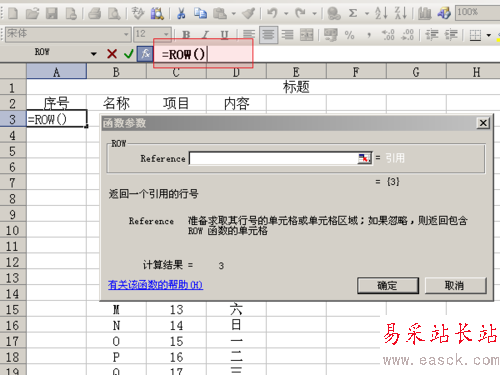Sort descending Z to A
This screenshot has height=375, width=500.
pos(400,13)
